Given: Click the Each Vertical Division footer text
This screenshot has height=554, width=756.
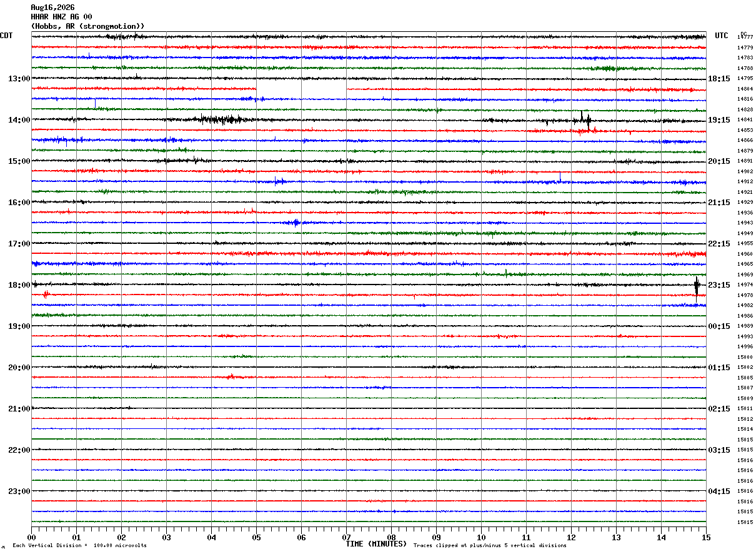Looking at the screenshot, I should click(x=80, y=545).
